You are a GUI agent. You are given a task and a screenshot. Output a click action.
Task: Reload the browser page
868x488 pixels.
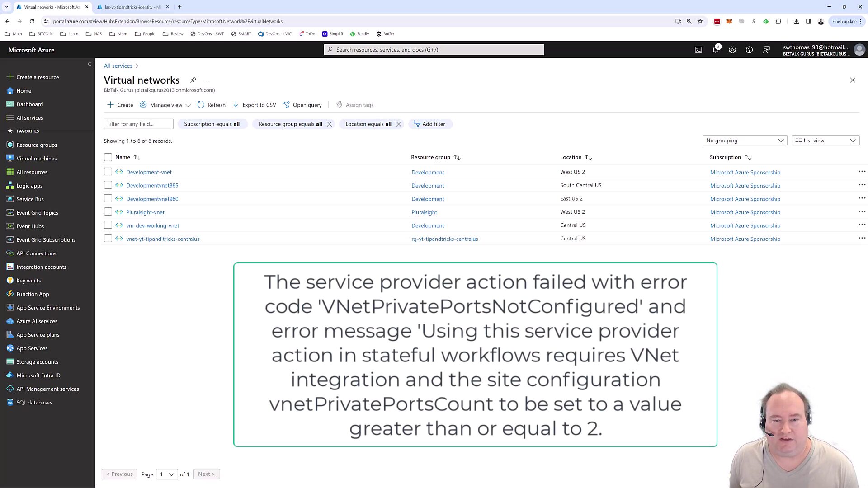tap(32, 21)
